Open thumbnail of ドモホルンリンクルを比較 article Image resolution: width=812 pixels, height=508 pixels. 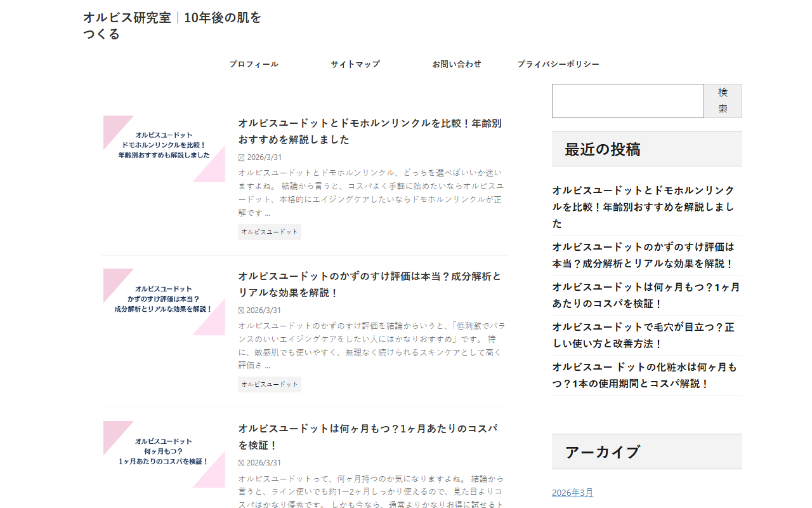[164, 149]
